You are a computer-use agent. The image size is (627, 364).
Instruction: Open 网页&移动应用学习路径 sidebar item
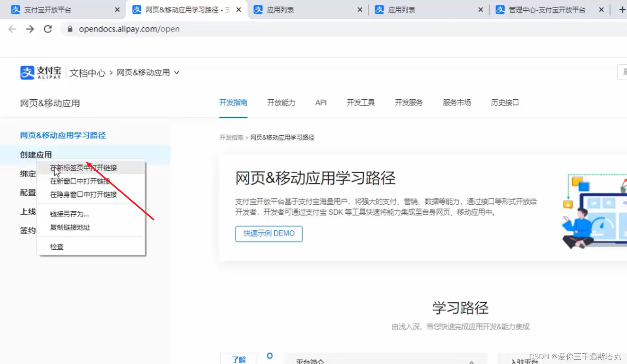coord(63,135)
